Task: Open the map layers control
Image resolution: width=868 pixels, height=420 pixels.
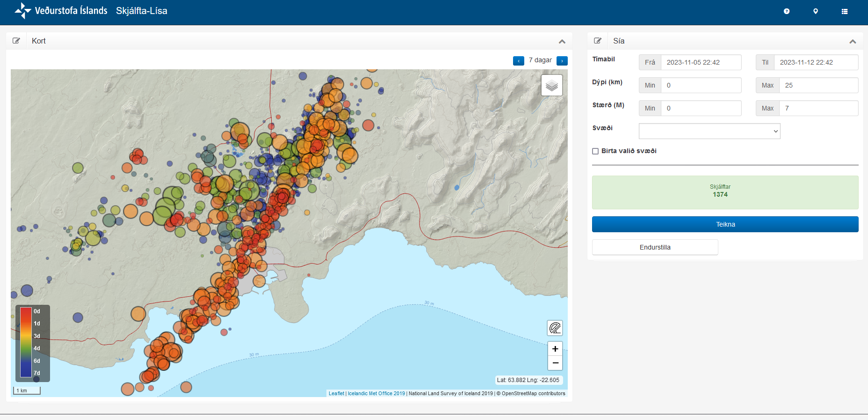Action: 552,85
